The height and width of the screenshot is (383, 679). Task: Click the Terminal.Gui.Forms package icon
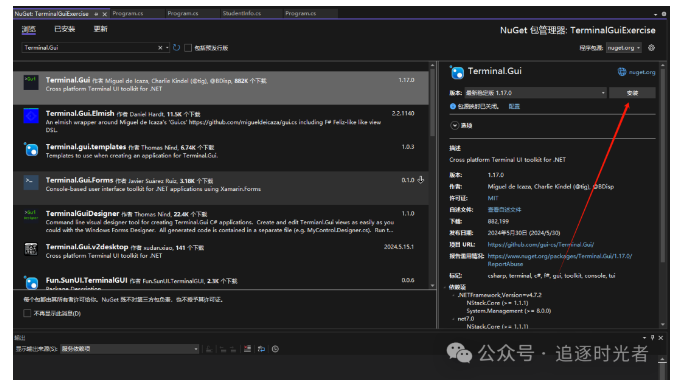31,182
